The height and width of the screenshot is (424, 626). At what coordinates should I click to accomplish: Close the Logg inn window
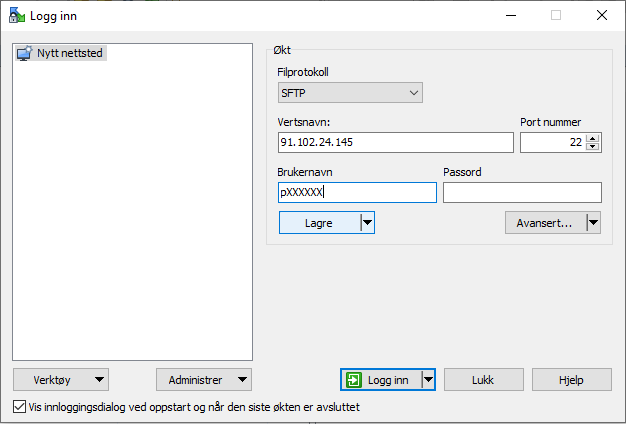pyautogui.click(x=602, y=16)
